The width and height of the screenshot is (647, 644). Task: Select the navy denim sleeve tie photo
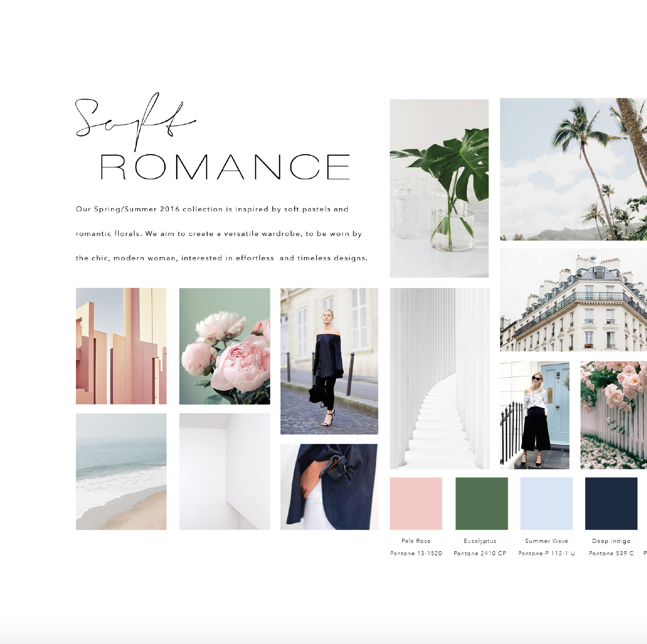point(329,487)
